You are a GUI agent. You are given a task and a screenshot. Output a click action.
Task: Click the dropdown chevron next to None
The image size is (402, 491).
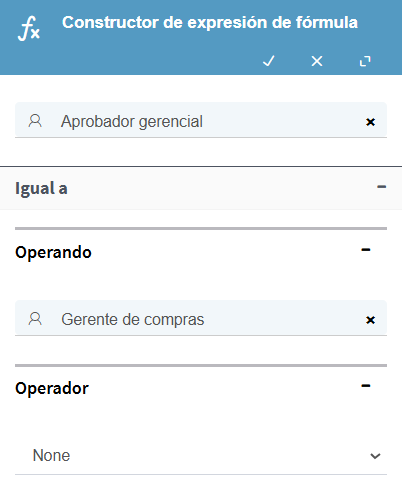tap(375, 456)
